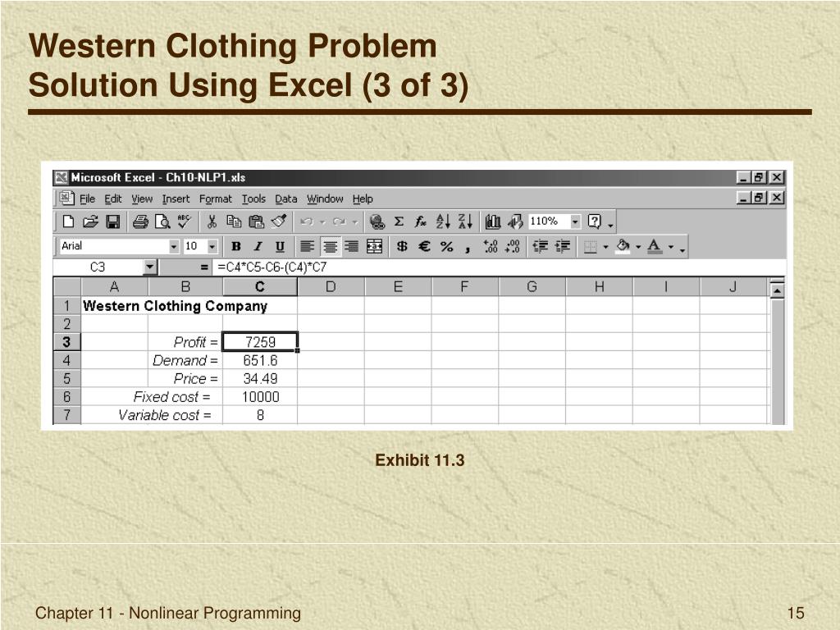Open the Help menu
This screenshot has width=840, height=630.
(x=363, y=199)
